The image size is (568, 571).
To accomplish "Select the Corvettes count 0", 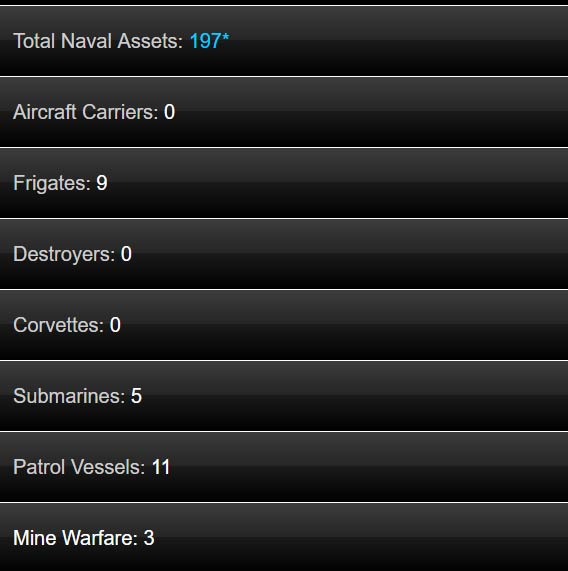I will pos(115,325).
